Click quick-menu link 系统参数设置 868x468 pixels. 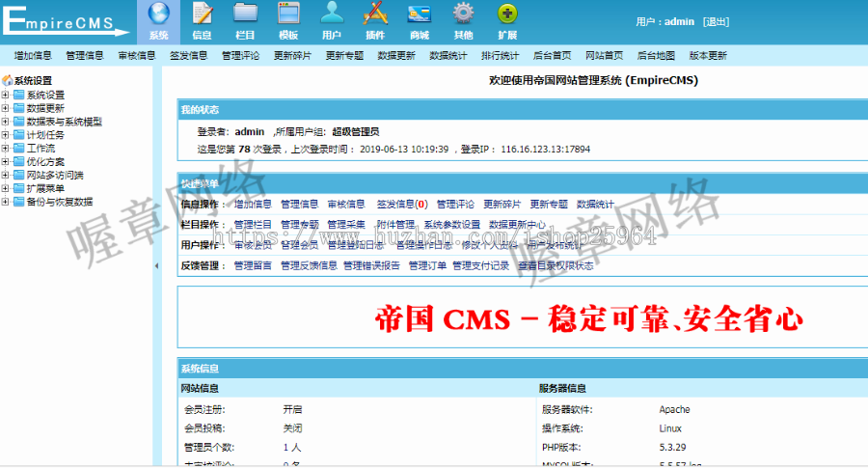[x=451, y=225]
